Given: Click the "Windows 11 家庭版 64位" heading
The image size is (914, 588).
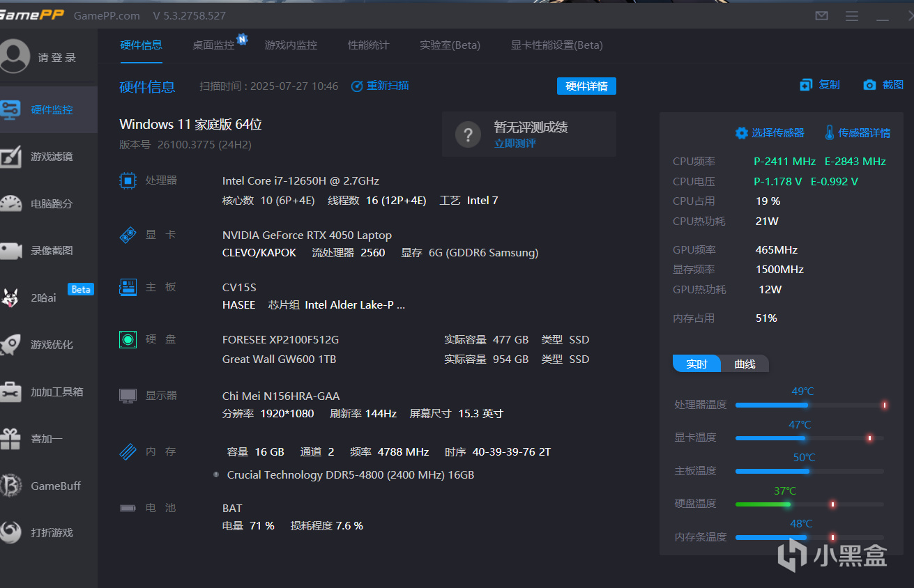Looking at the screenshot, I should point(190,125).
